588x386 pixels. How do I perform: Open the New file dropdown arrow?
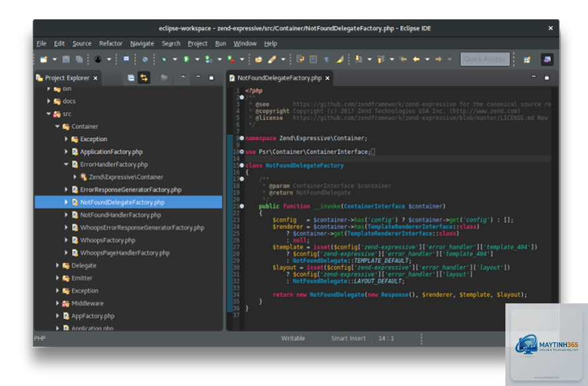click(x=55, y=59)
